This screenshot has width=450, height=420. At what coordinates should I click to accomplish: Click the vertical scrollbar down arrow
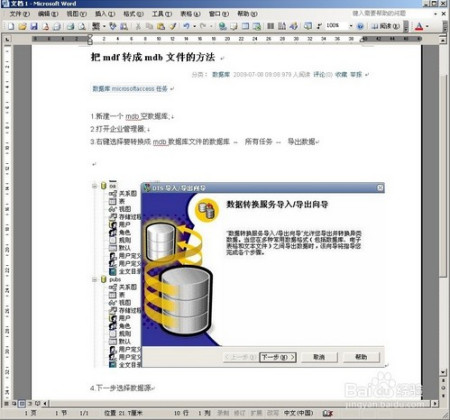click(443, 372)
